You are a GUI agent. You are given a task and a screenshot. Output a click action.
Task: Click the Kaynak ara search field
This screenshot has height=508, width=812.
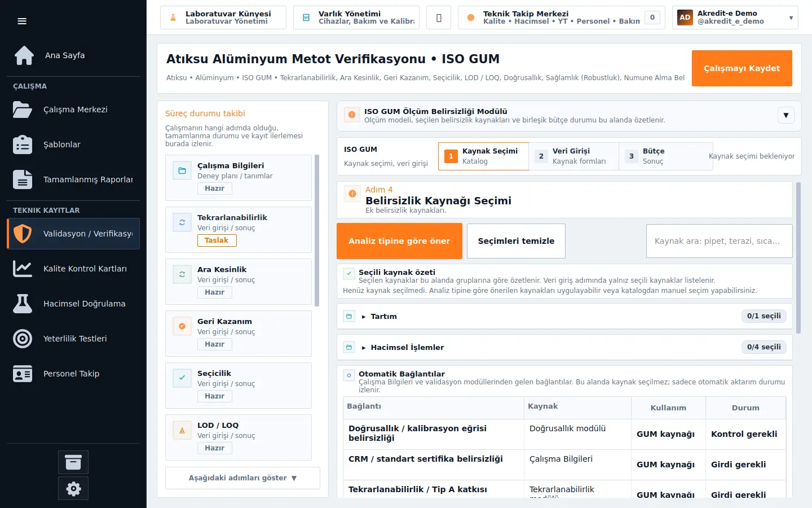(x=719, y=241)
